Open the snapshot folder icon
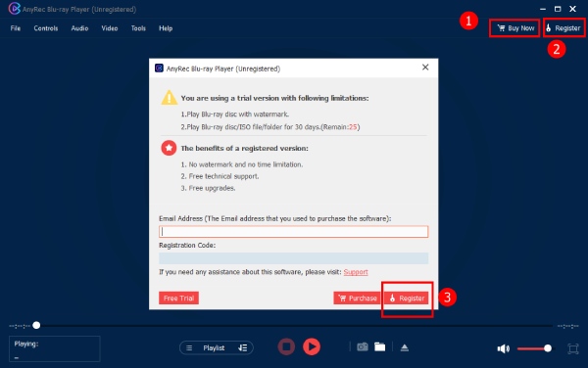 coord(380,347)
